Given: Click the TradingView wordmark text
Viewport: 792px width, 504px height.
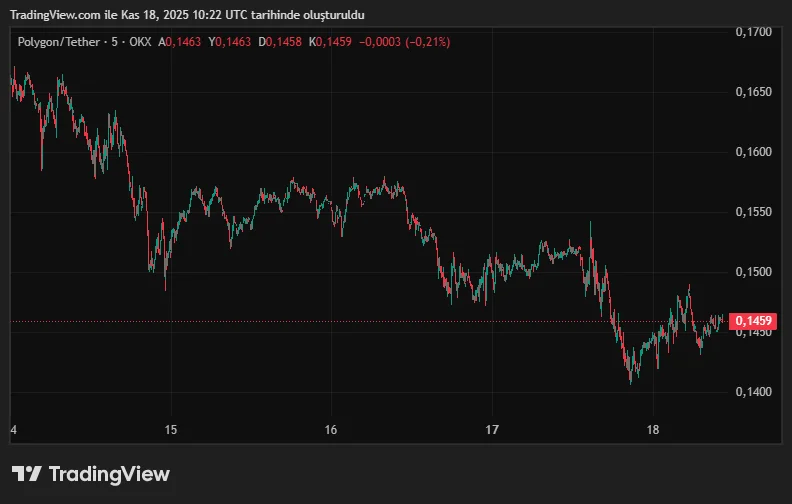Looking at the screenshot, I should coord(109,474).
